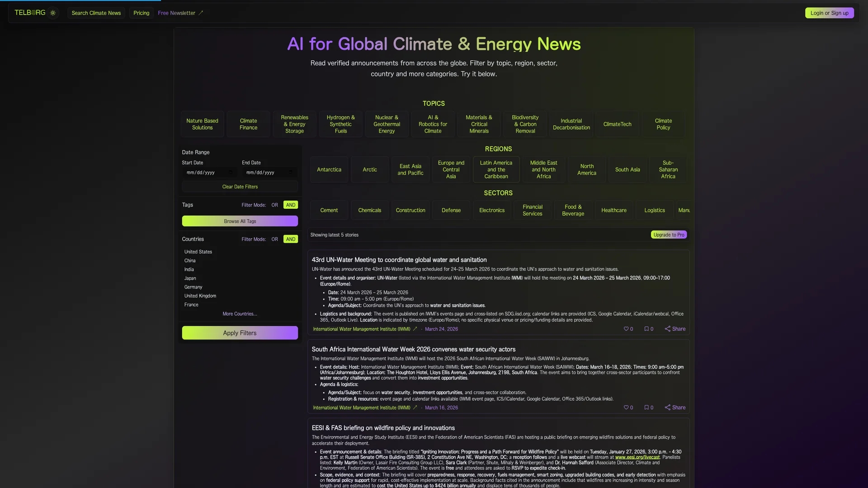
Task: Click the TELBORG logo
Action: pyautogui.click(x=30, y=13)
